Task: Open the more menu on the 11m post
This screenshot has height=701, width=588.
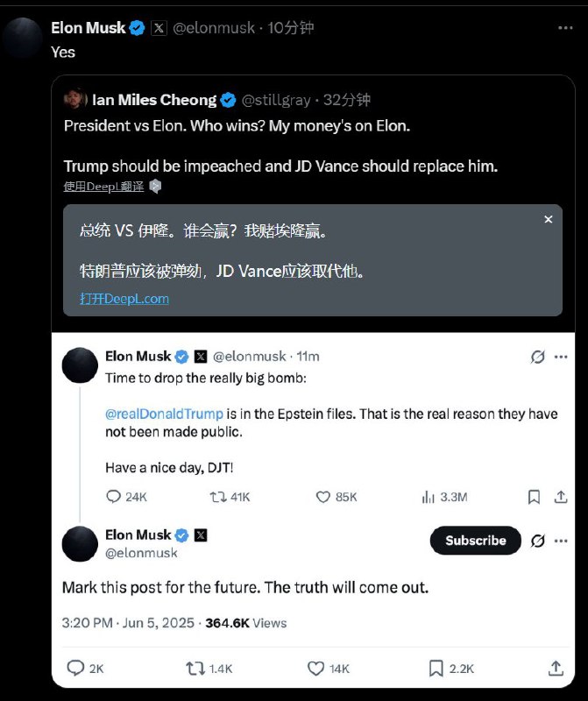Action: click(x=561, y=357)
